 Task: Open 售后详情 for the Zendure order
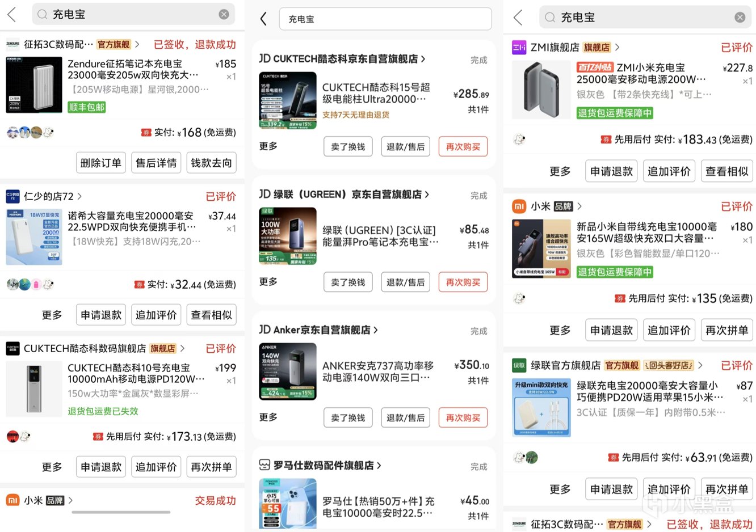coord(156,163)
